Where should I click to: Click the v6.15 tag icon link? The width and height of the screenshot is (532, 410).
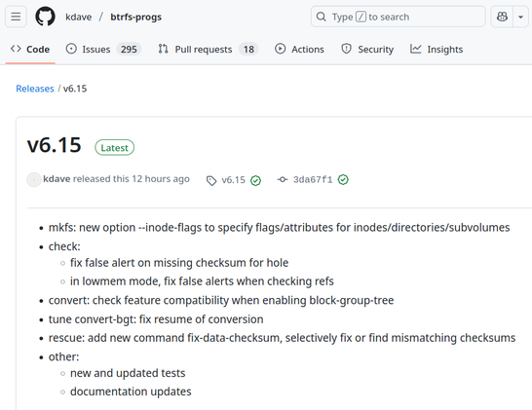click(211, 181)
